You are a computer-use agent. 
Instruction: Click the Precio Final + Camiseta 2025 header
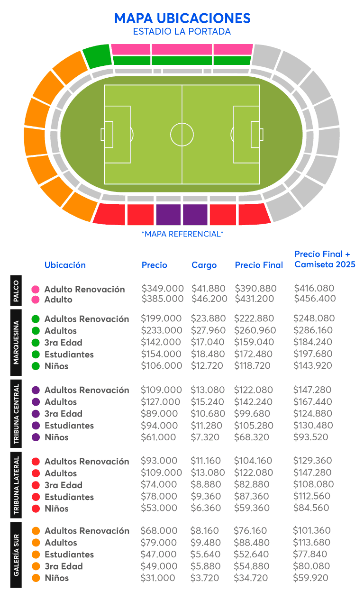click(325, 259)
